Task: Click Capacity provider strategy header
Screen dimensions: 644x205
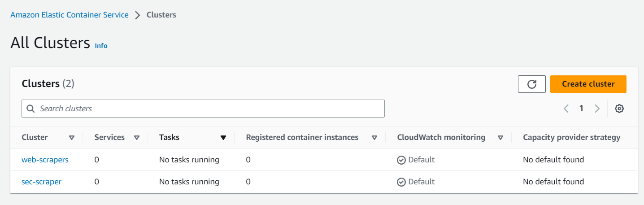Action: coord(571,137)
